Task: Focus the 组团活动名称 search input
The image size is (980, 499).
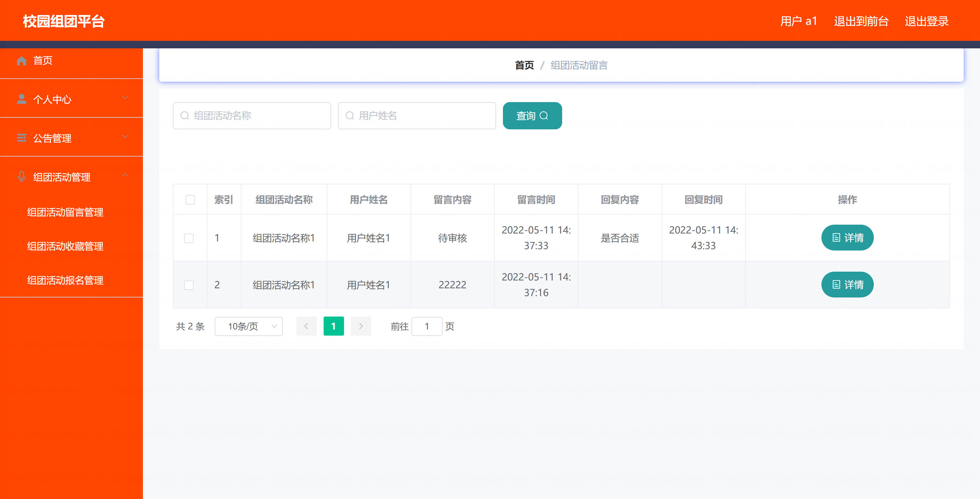Action: (x=252, y=116)
